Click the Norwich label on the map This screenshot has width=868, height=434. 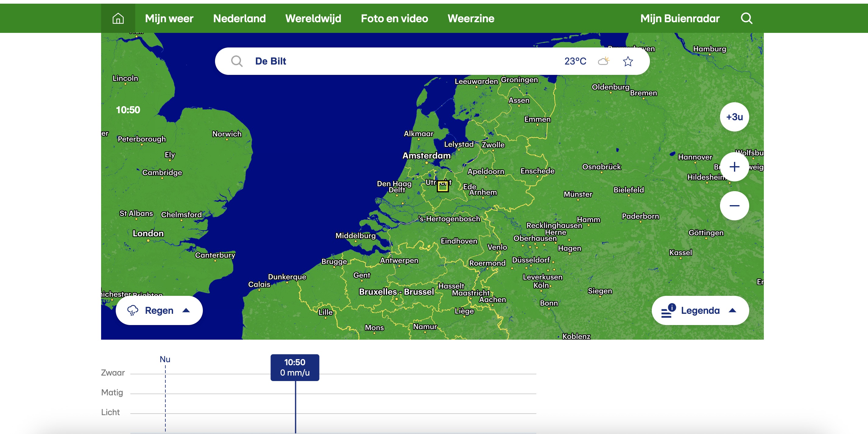(227, 134)
